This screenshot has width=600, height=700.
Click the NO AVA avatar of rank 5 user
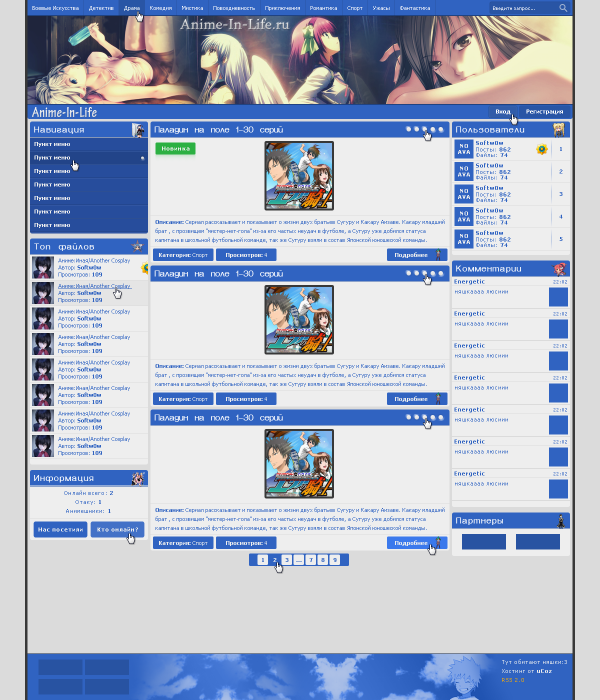pos(464,239)
